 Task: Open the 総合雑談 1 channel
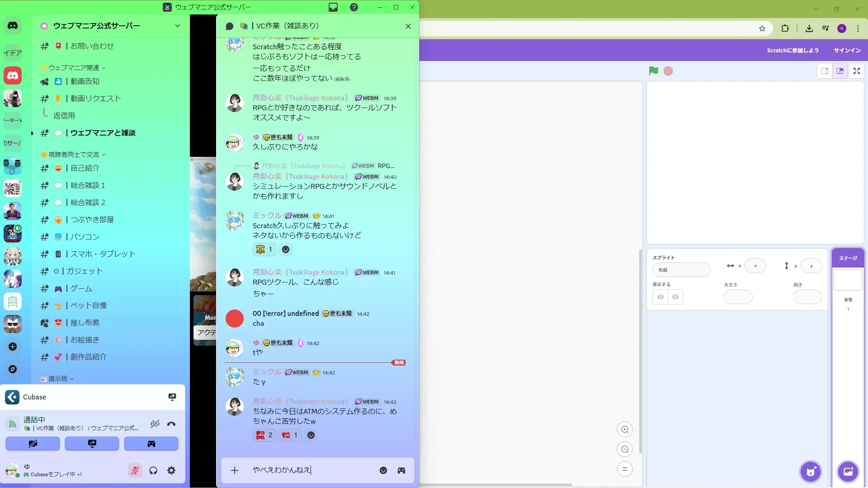point(88,185)
